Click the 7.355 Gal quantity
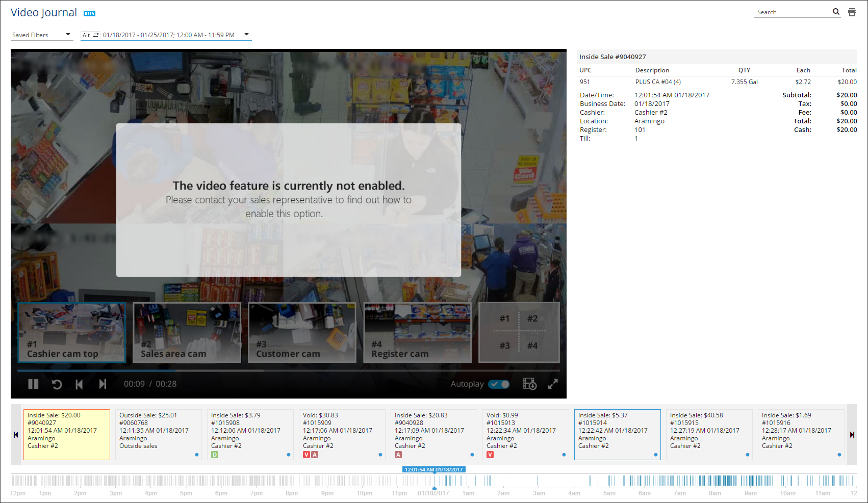This screenshot has width=868, height=503. 745,82
